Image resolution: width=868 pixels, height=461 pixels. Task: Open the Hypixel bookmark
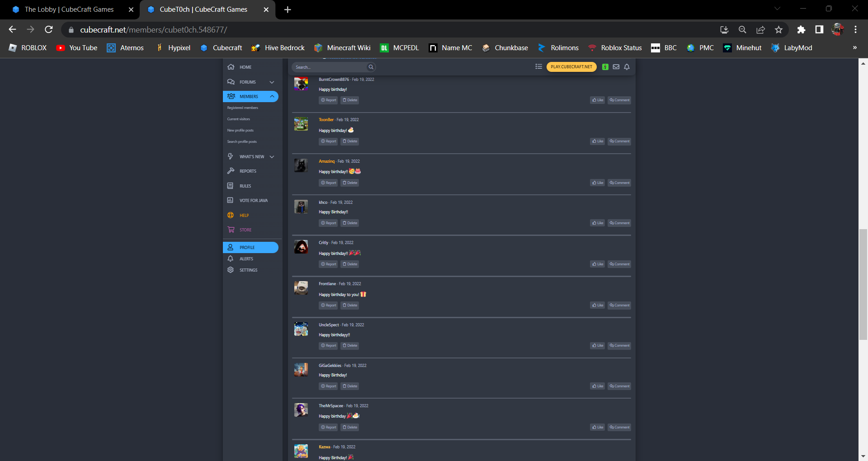173,48
